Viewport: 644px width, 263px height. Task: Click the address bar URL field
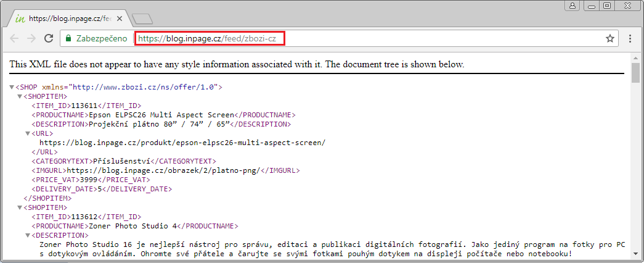pos(370,38)
